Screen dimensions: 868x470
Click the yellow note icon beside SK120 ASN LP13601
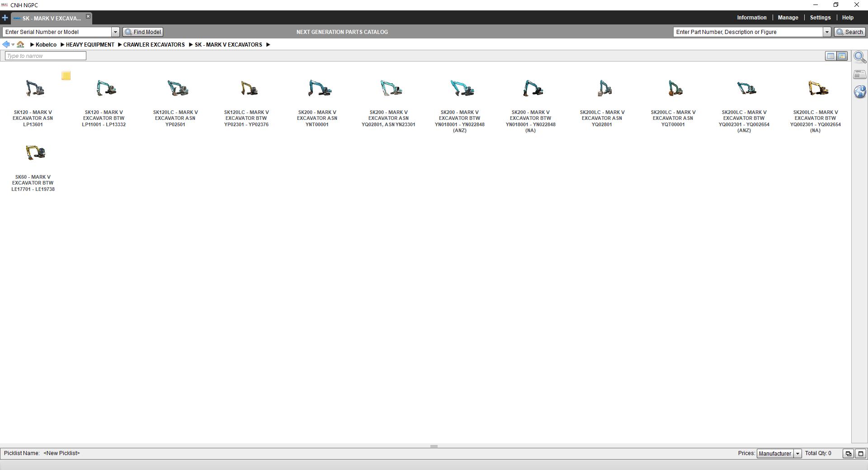click(66, 76)
